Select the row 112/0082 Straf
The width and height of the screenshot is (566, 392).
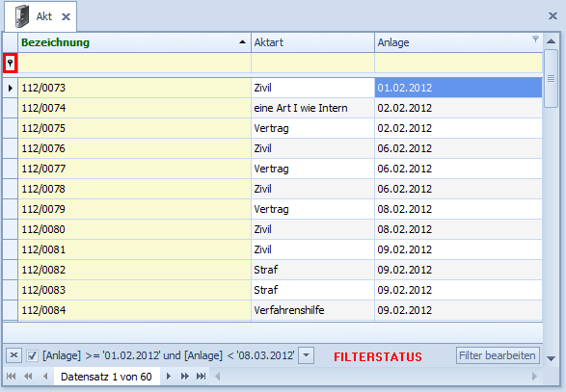[x=273, y=270]
